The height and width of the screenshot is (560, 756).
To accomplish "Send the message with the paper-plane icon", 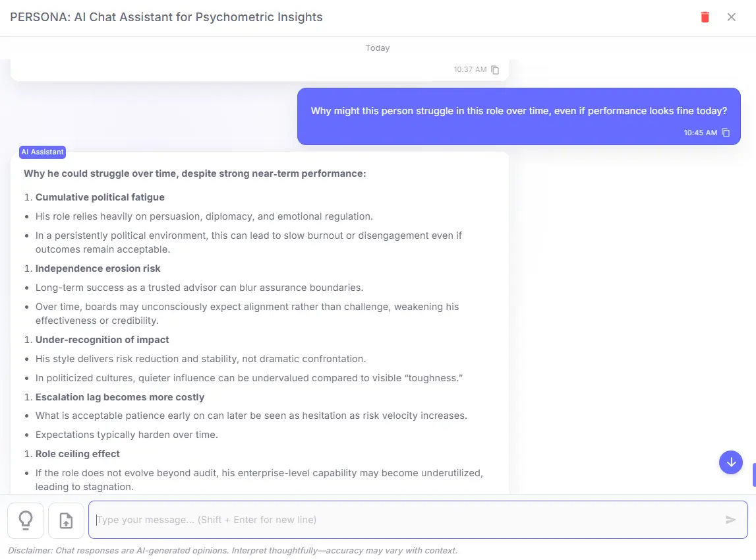I will pos(730,520).
